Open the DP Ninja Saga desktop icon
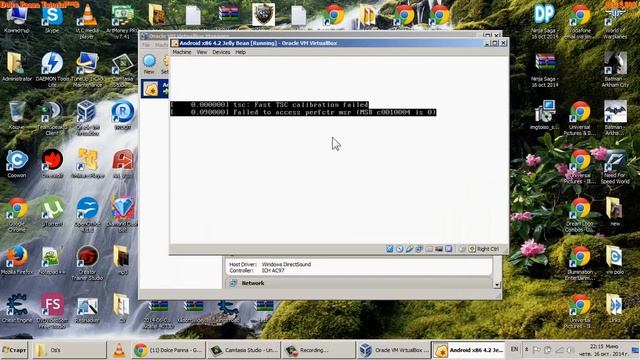 (544, 21)
